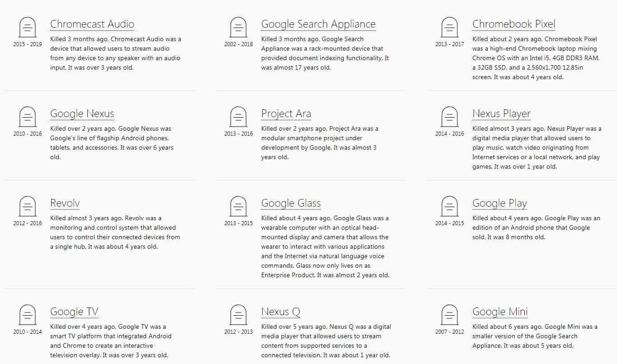Screen dimensions: 617x364
Task: Click the tombstone icon beside Revolv
Action: 28,207
